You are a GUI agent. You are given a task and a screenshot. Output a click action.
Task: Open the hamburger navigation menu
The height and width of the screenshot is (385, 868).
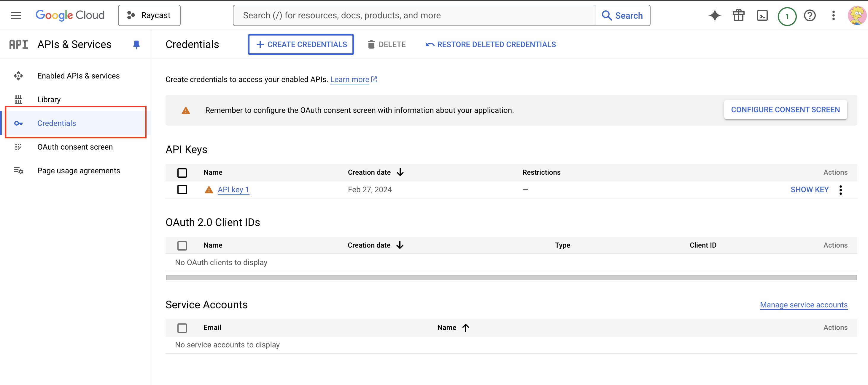click(x=16, y=15)
